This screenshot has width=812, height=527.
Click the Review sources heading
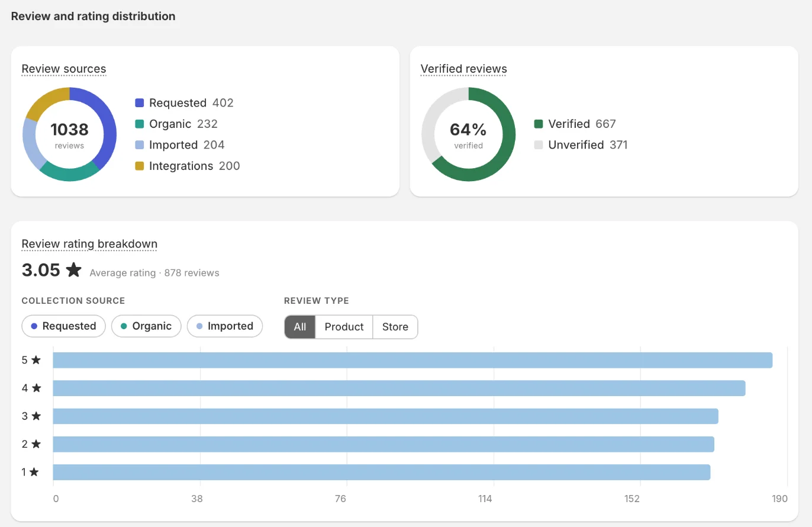(x=64, y=69)
